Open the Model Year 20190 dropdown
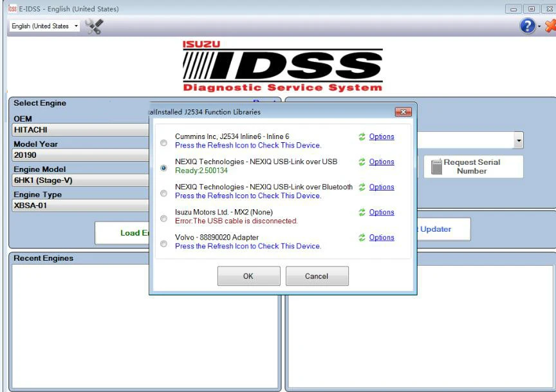The image size is (556, 392). click(x=80, y=155)
